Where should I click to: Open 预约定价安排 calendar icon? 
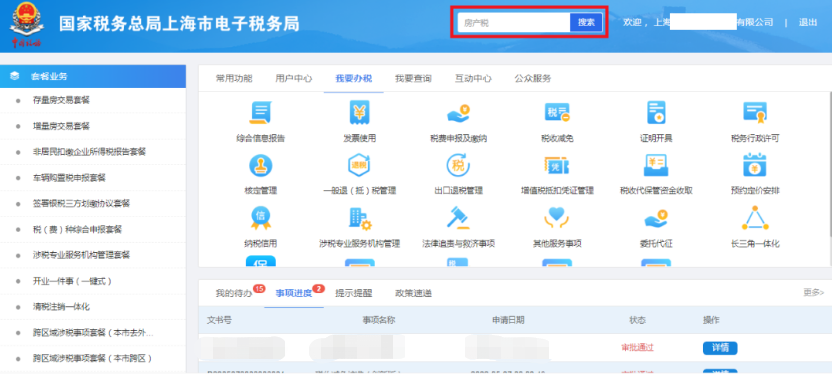coord(755,165)
